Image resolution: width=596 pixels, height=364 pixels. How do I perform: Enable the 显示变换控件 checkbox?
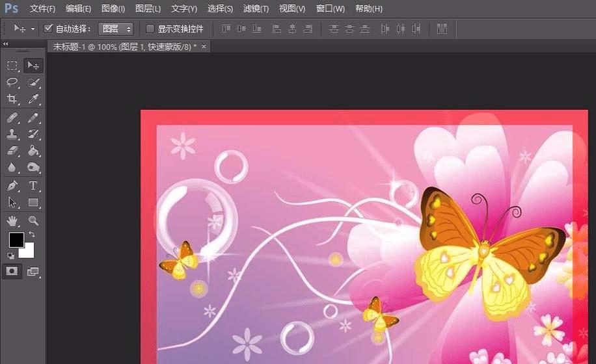point(150,29)
